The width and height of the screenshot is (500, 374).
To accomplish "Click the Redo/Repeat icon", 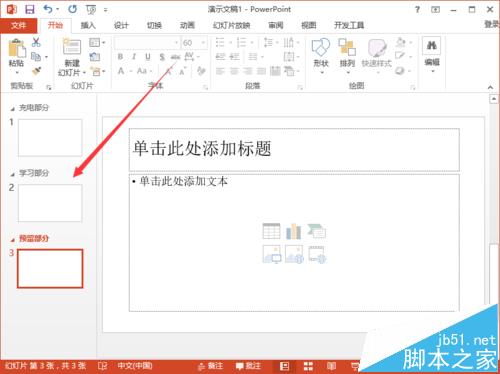I will pyautogui.click(x=72, y=9).
